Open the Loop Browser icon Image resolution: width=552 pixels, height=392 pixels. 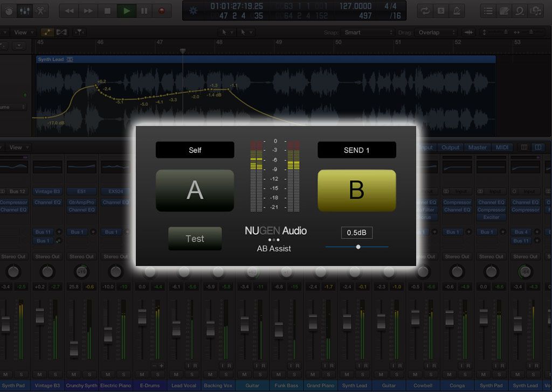pos(520,11)
